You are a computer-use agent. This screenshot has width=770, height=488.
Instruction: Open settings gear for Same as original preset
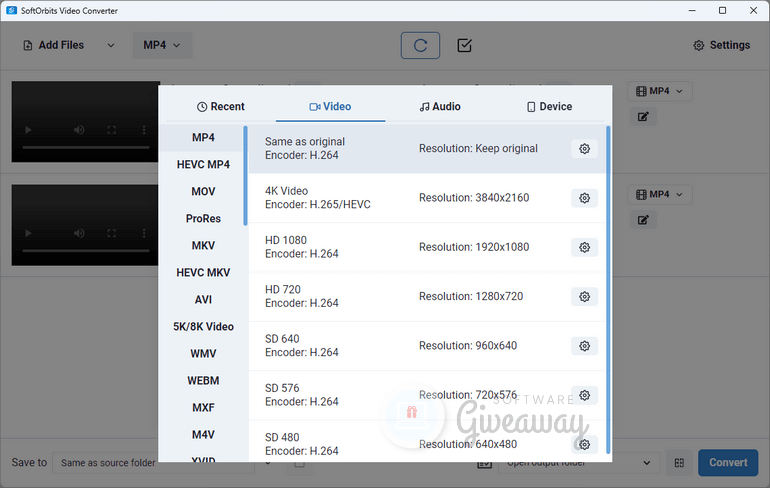click(x=584, y=149)
